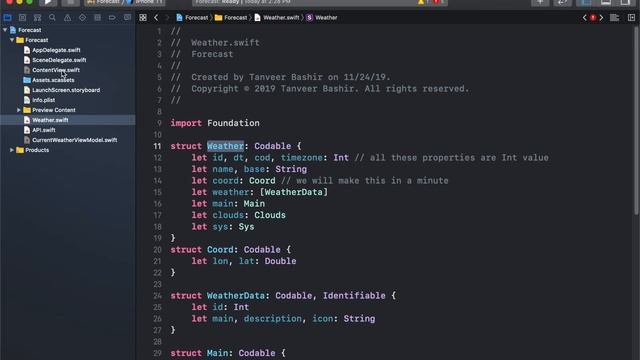This screenshot has width=640, height=360.
Task: Click line number 11 in gutter
Action: pyautogui.click(x=157, y=146)
